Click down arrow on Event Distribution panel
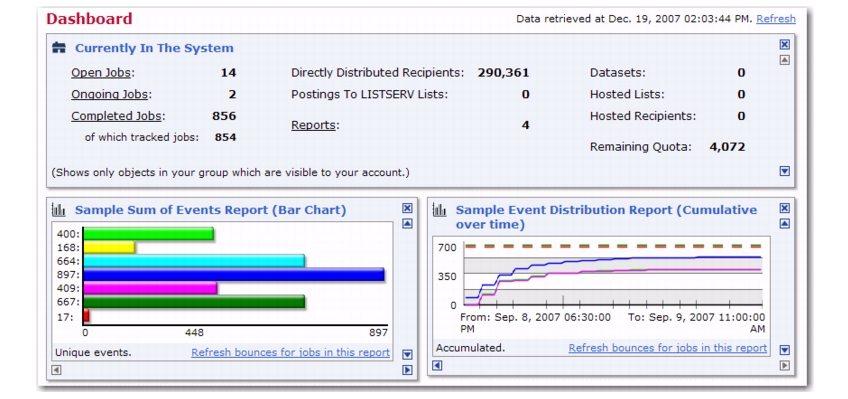Screen dimensions: 848x399 [x=785, y=350]
